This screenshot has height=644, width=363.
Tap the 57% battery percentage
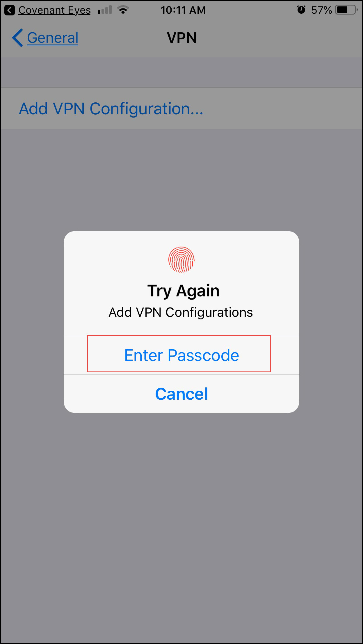tap(321, 10)
